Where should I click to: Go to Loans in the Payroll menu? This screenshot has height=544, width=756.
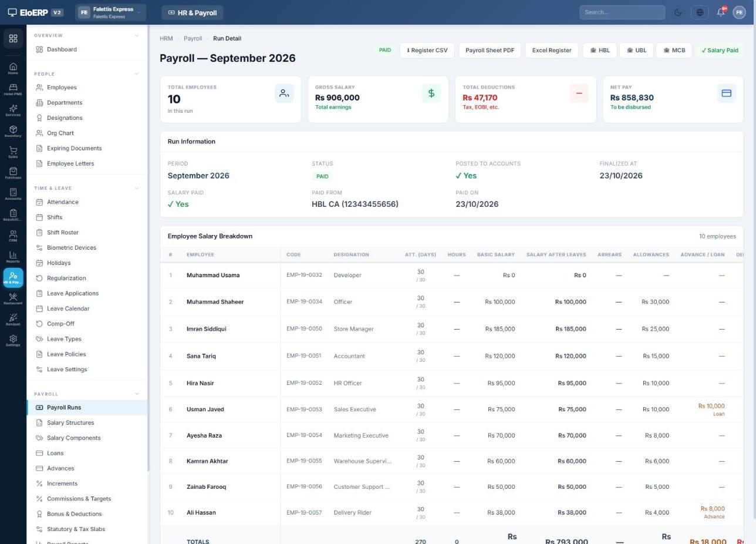click(x=87, y=454)
